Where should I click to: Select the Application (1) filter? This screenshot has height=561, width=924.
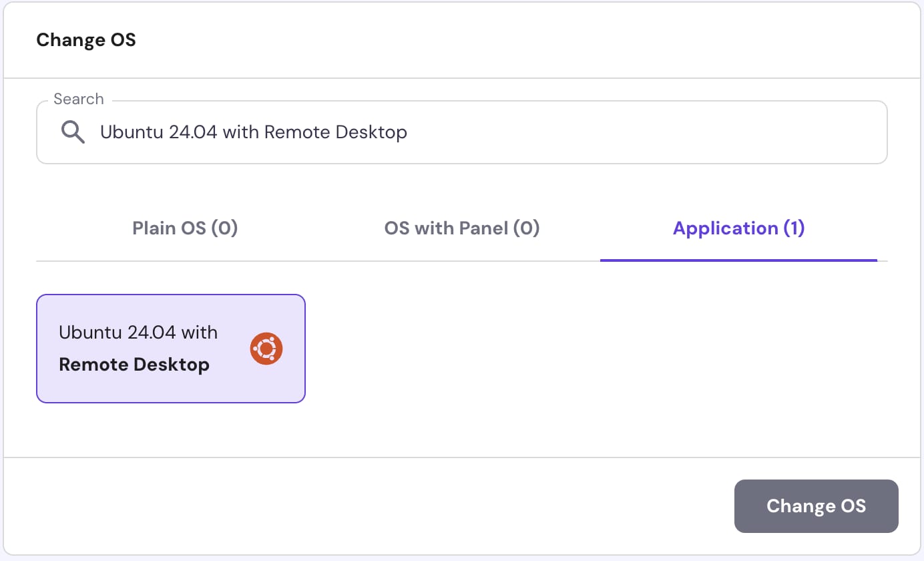[738, 228]
